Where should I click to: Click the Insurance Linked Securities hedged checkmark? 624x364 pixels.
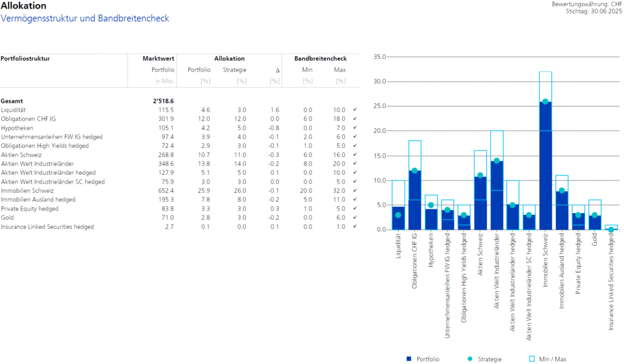354,227
